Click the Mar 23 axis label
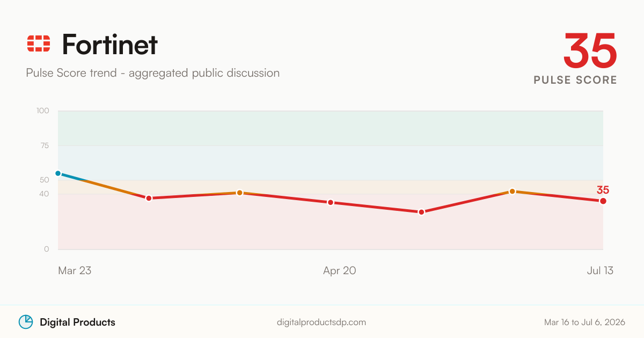This screenshot has height=338, width=644. click(x=75, y=271)
